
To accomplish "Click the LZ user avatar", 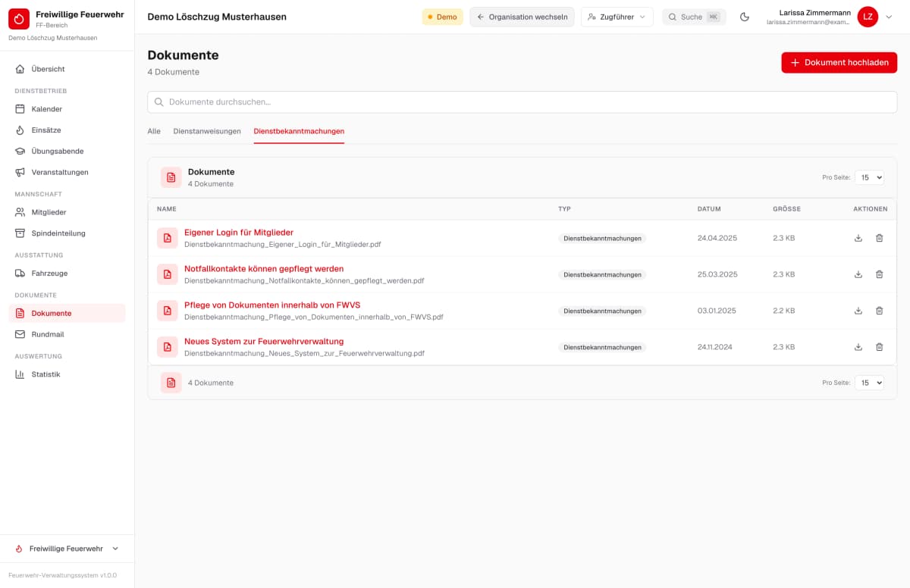I will pyautogui.click(x=868, y=17).
